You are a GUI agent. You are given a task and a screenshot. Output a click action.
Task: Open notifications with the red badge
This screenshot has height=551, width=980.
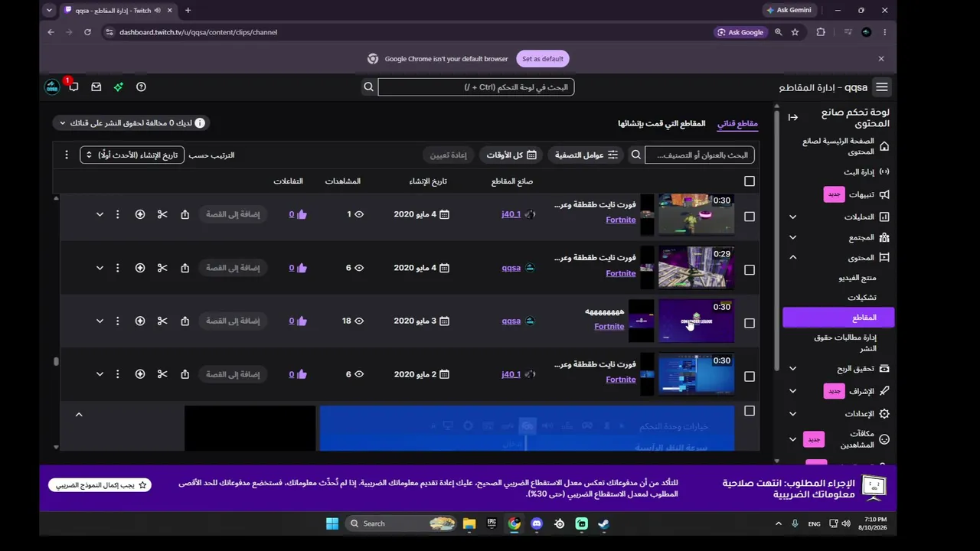click(x=73, y=86)
